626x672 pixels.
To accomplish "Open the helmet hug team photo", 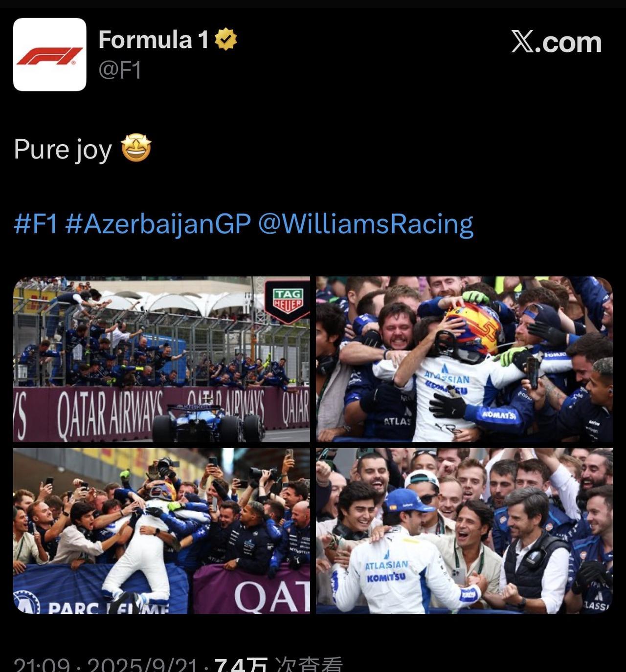I will tap(464, 359).
